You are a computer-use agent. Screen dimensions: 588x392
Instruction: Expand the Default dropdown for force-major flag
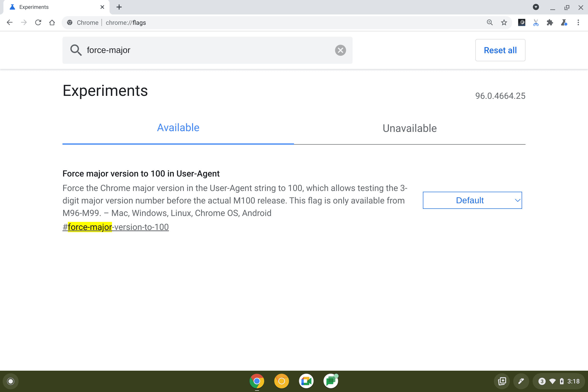[x=472, y=200]
